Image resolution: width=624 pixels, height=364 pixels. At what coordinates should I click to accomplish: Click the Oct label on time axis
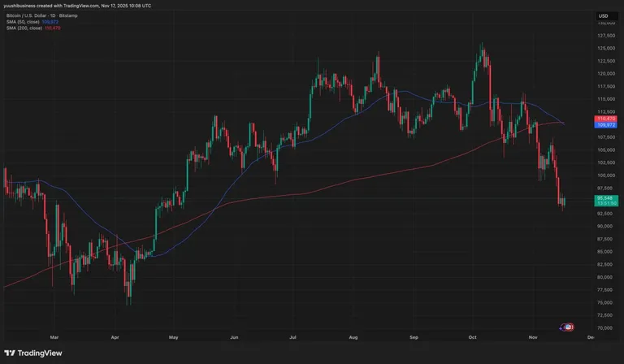(x=472, y=337)
